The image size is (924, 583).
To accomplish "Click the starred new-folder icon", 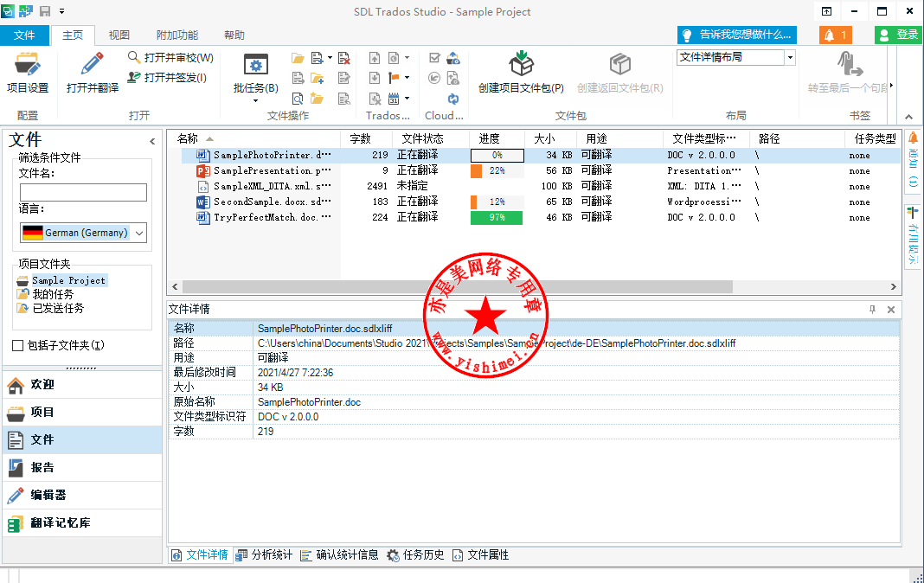I will tap(317, 99).
